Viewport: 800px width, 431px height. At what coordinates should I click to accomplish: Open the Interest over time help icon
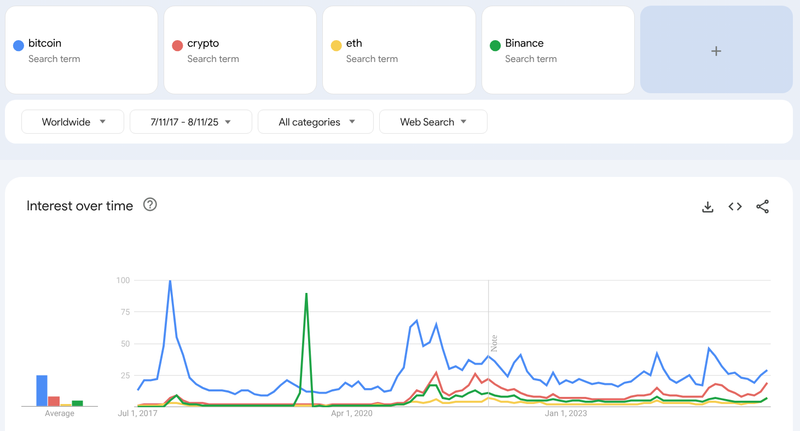point(150,205)
